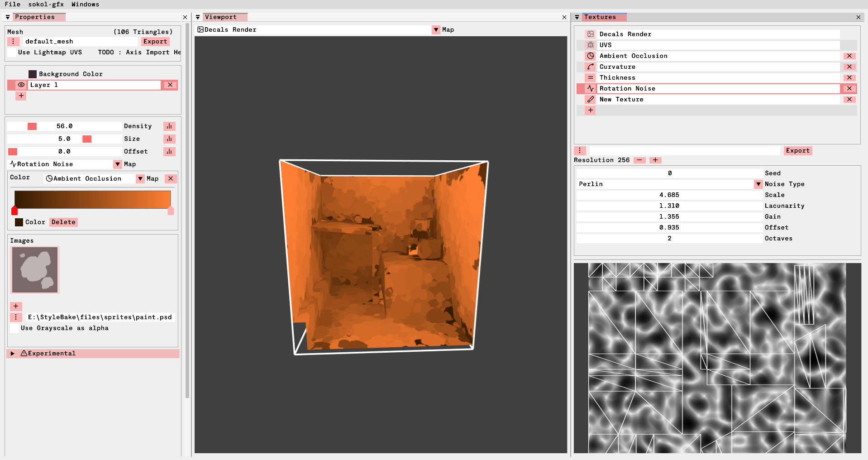868x460 pixels.
Task: Delete the New Texture entry
Action: (x=849, y=99)
